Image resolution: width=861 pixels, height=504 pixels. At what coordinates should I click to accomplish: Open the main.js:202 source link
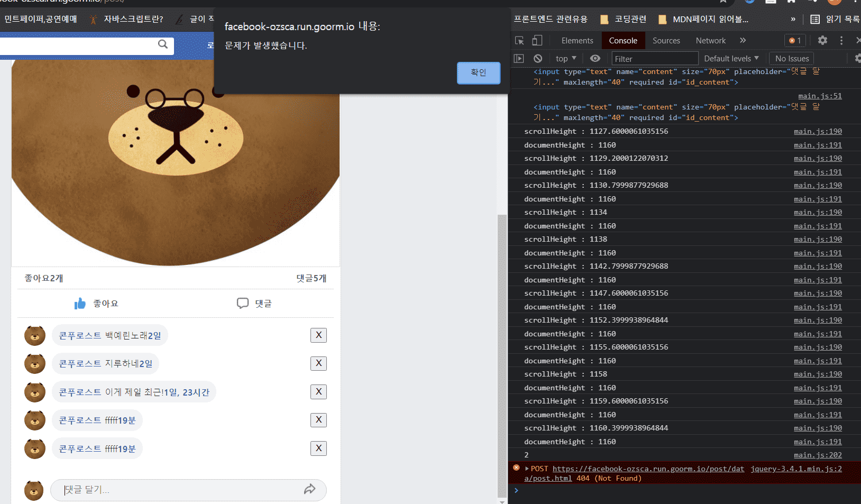(818, 455)
